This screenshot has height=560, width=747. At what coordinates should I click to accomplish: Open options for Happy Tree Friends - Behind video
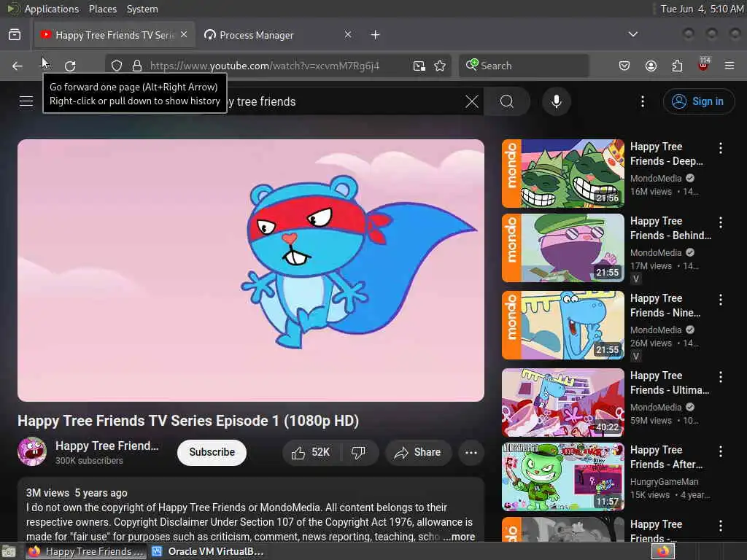(720, 222)
